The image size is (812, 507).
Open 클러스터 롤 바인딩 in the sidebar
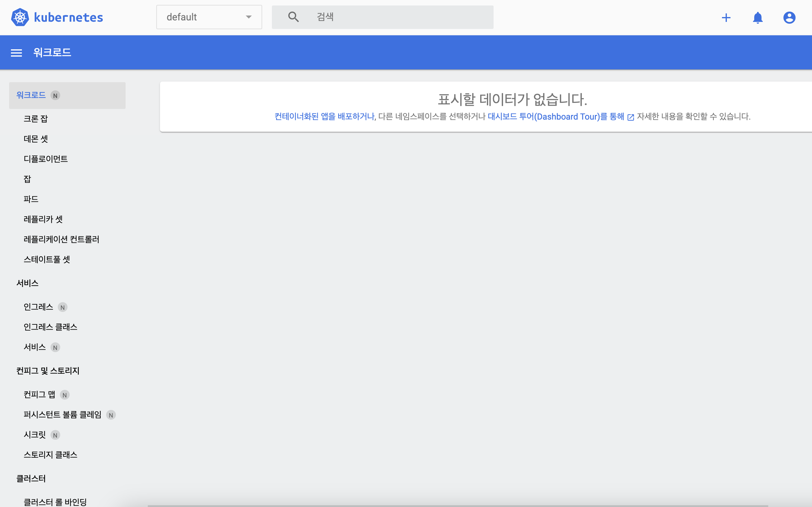(x=55, y=502)
